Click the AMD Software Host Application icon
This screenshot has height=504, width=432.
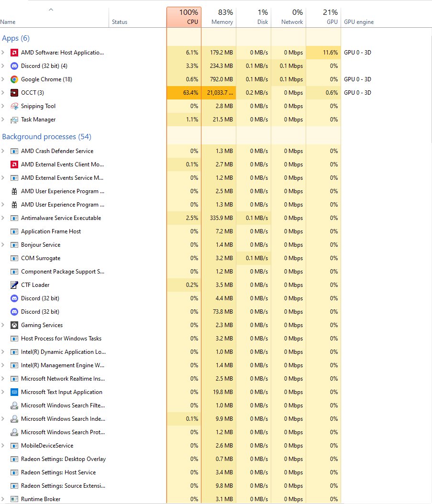[x=14, y=53]
